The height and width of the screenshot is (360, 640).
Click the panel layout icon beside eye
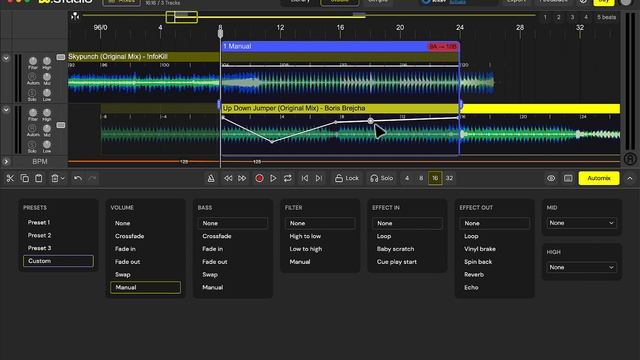(568, 178)
